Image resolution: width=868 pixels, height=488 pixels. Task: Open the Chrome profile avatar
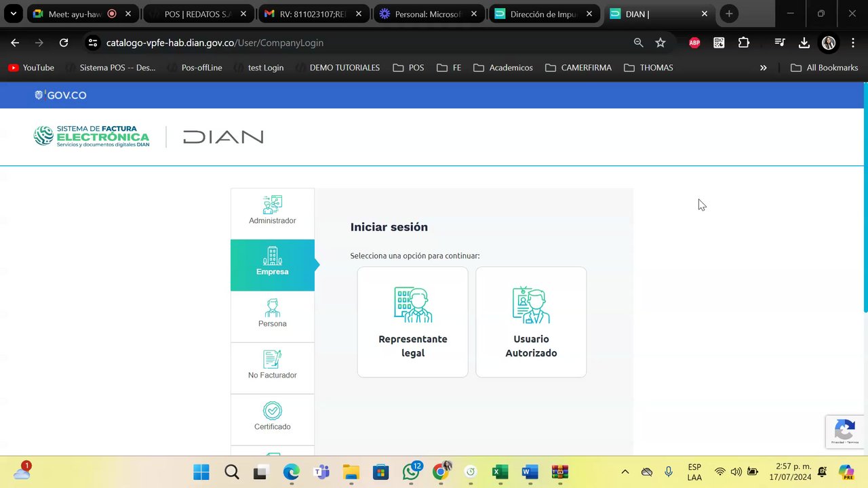pos(829,43)
